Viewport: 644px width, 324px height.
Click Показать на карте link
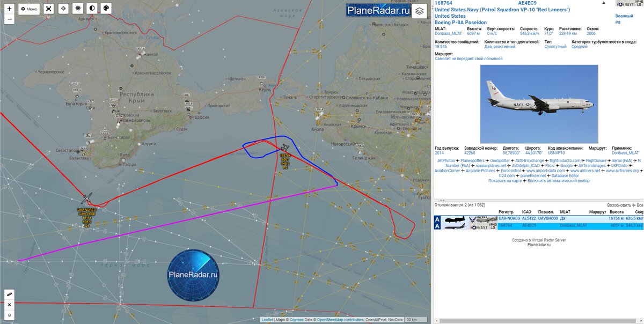[x=505, y=181]
